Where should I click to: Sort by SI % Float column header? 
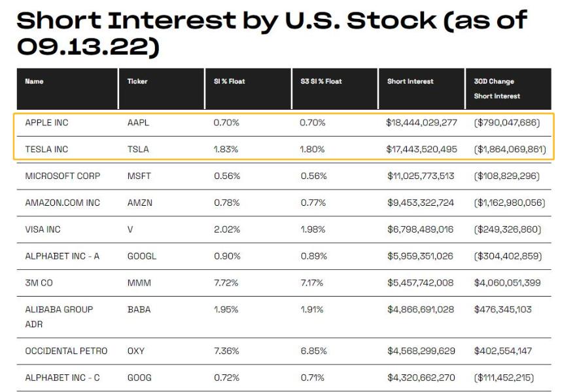[x=229, y=82]
